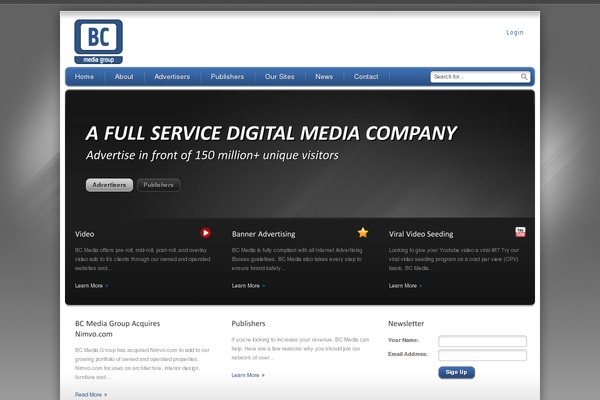Go to Publishers in the navigation bar
600x400 pixels.
coord(227,77)
